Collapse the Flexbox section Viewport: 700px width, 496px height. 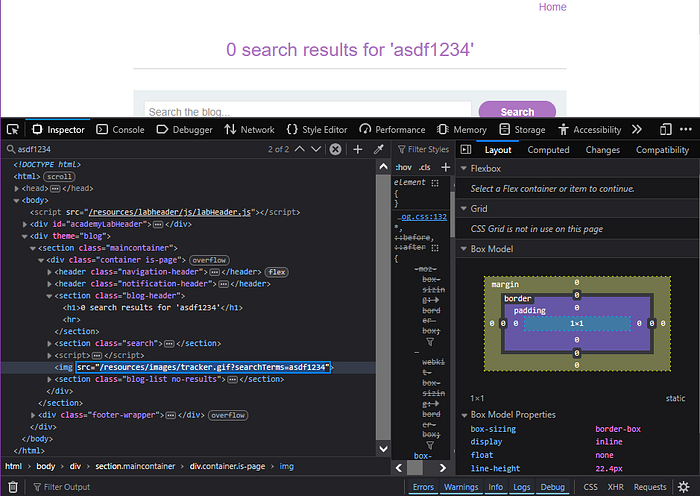(464, 168)
